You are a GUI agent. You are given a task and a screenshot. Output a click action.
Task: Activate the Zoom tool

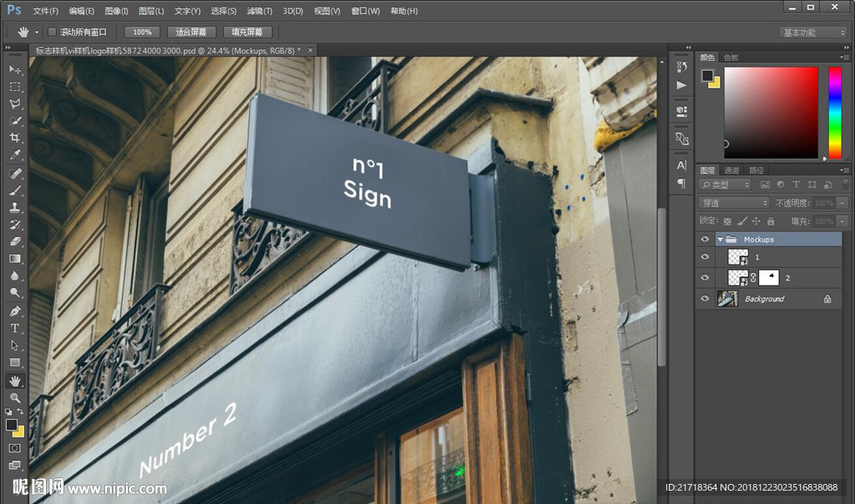(15, 398)
